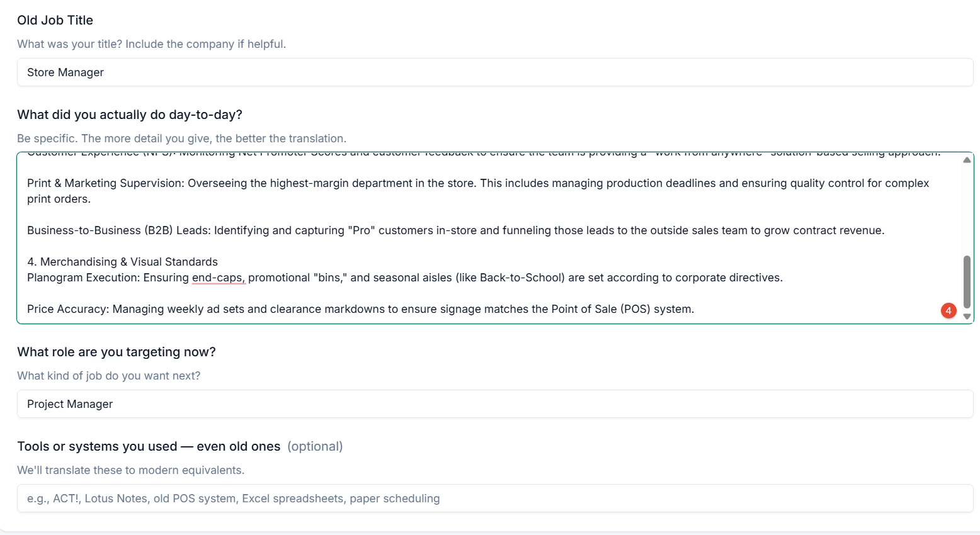Viewport: 980px width, 535px height.
Task: Click the red notification badge showing 4
Action: coord(949,310)
